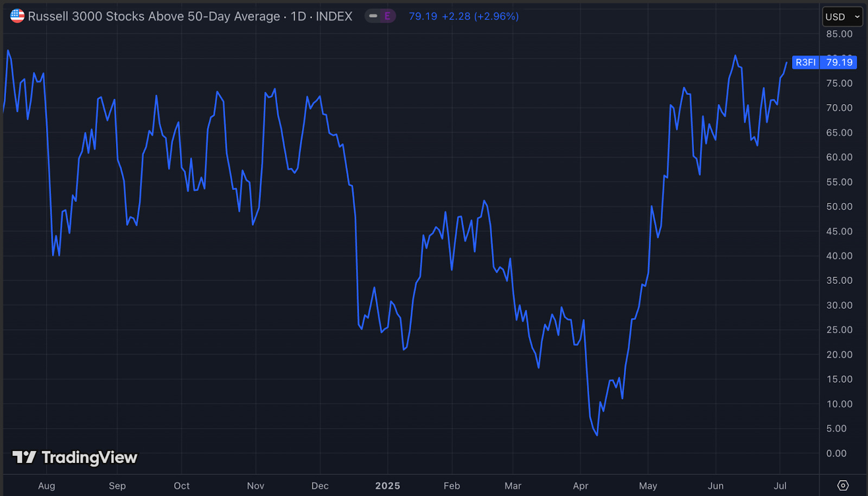Open the chart settings hexagon icon
The width and height of the screenshot is (868, 496).
pos(844,486)
